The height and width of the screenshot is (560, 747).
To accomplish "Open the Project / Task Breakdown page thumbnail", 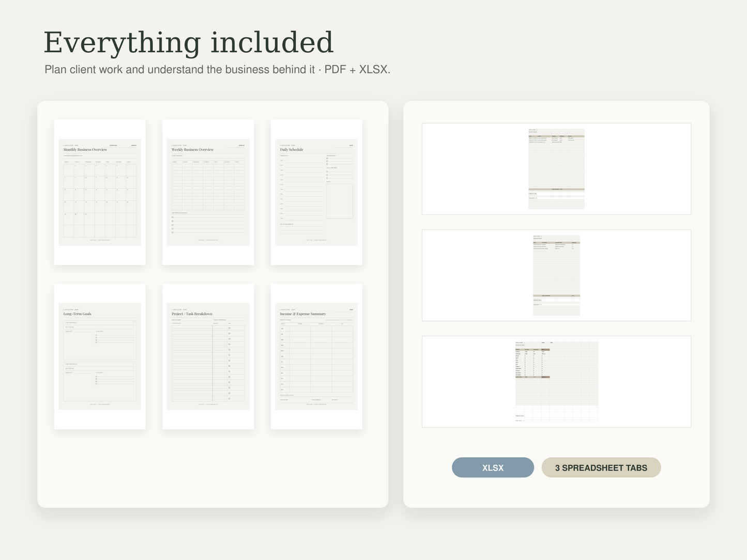I will coord(208,356).
